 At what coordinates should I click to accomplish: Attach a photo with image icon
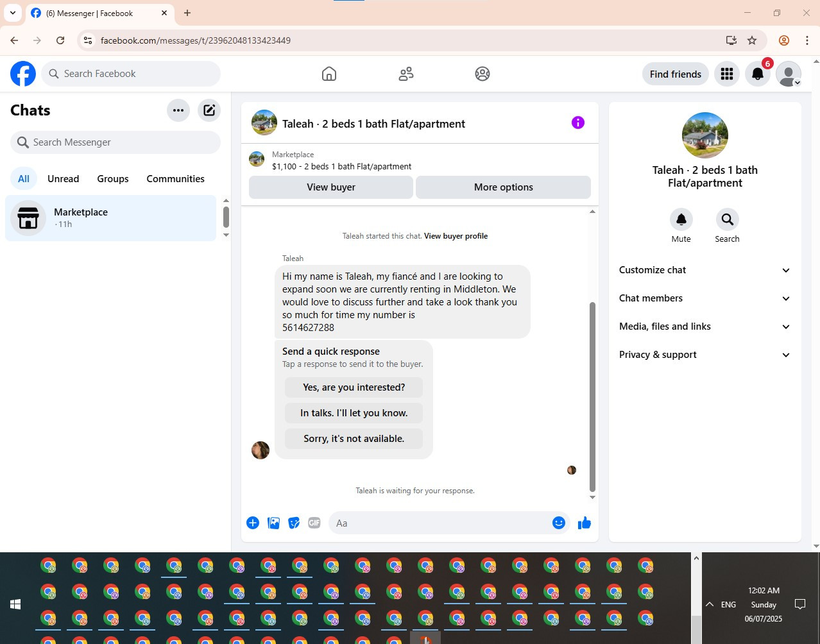tap(273, 523)
